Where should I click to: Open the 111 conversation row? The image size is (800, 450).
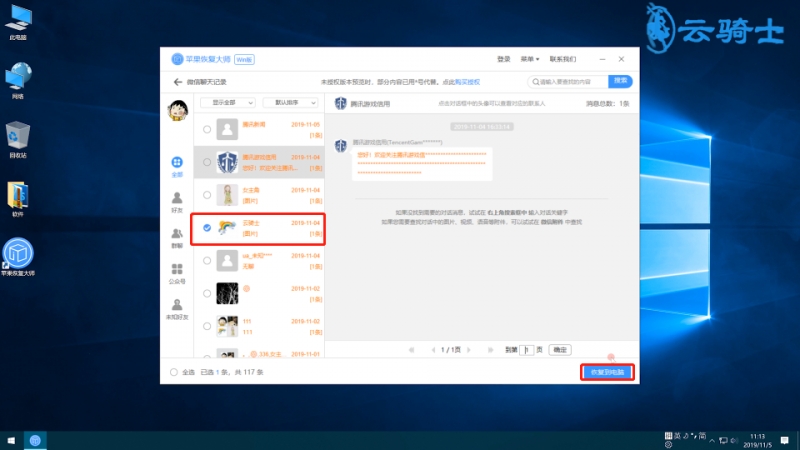tap(259, 326)
